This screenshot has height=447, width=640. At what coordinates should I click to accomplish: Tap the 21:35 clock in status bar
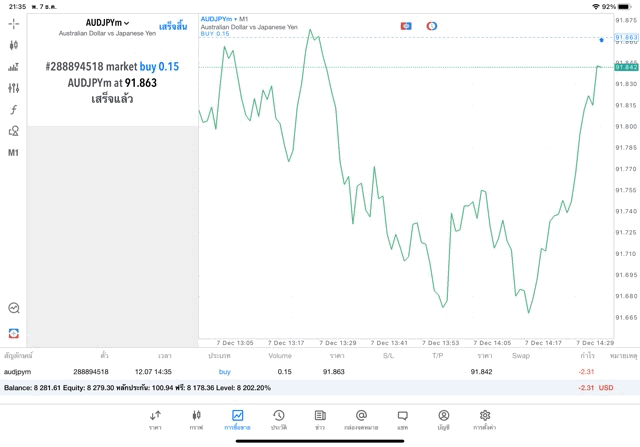[17, 7]
